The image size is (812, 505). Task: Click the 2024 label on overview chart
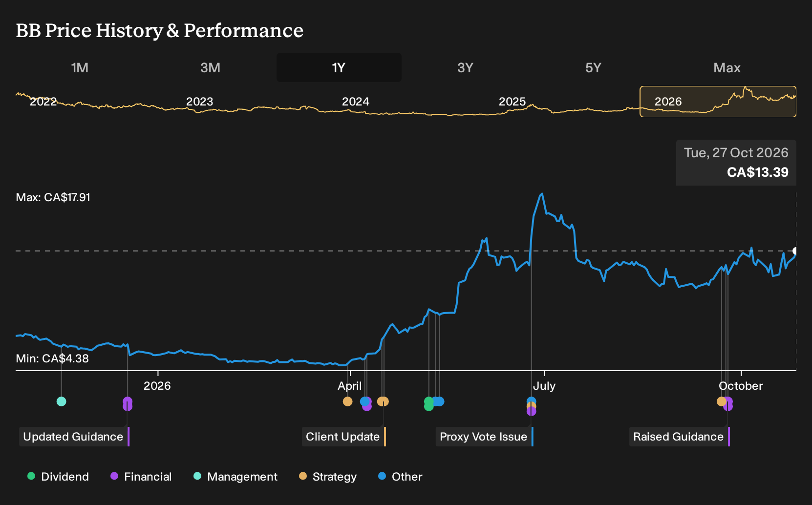(356, 102)
